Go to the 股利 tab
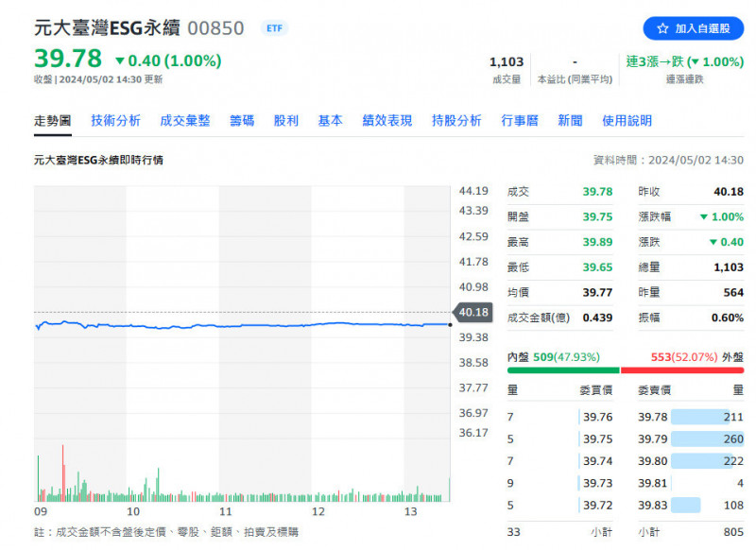 click(x=286, y=121)
